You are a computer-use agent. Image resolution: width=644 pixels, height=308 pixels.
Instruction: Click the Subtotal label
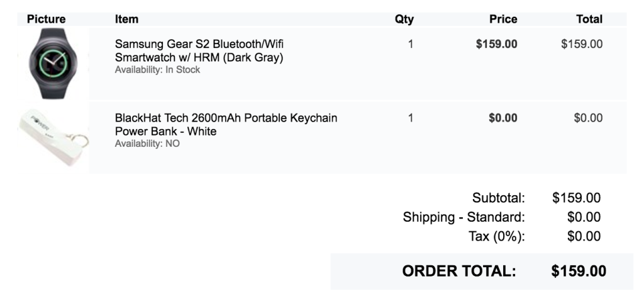[498, 198]
